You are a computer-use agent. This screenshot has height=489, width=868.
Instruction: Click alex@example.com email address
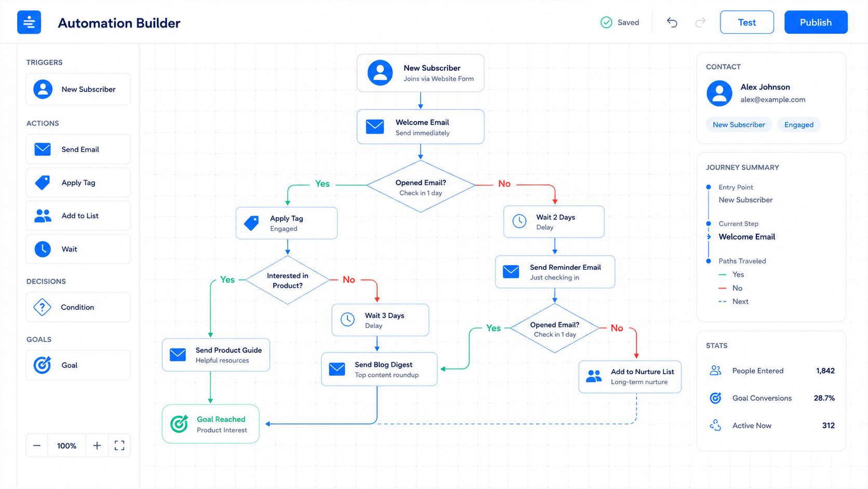coord(772,100)
